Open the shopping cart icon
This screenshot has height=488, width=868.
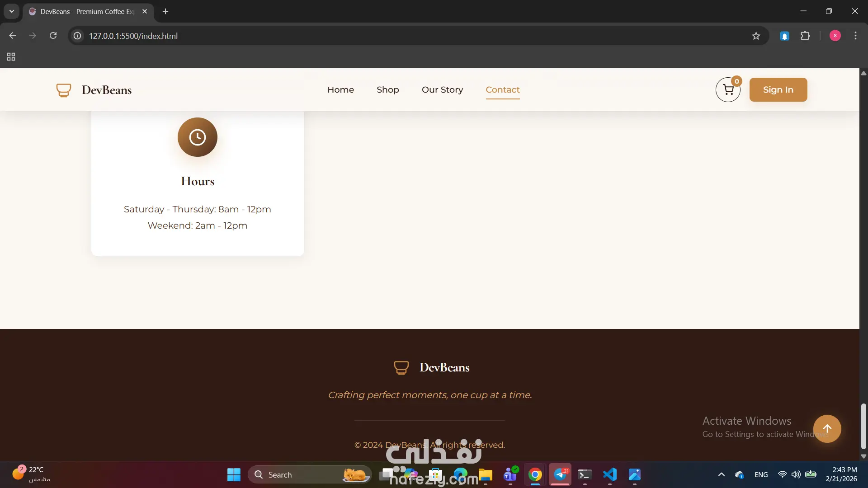coord(728,90)
